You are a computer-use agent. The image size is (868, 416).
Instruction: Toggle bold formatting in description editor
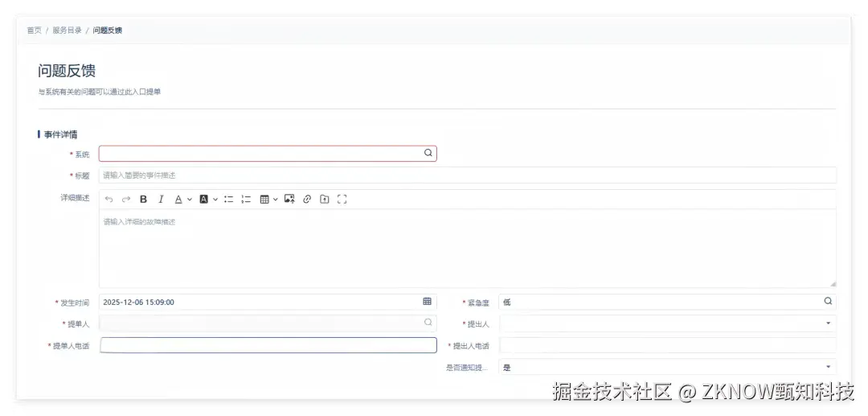[143, 200]
